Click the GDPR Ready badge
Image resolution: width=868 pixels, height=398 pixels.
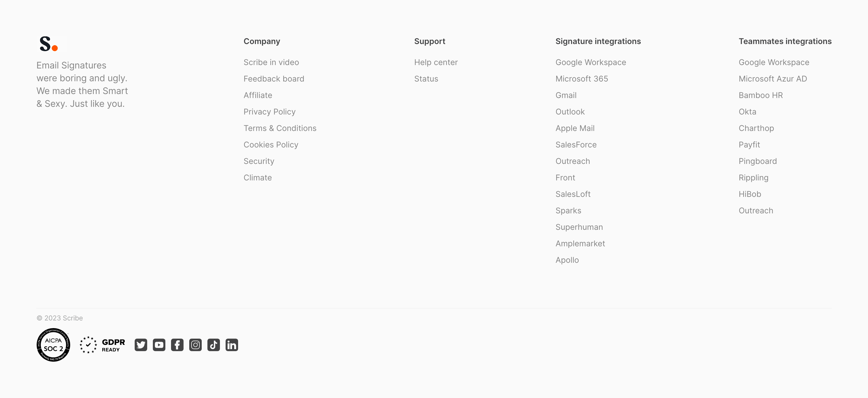click(x=103, y=345)
